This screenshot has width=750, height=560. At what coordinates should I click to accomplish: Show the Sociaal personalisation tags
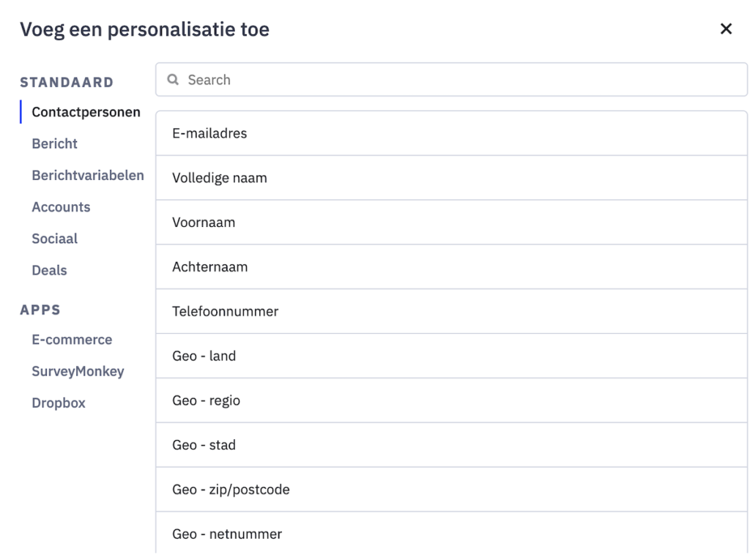[x=55, y=239]
